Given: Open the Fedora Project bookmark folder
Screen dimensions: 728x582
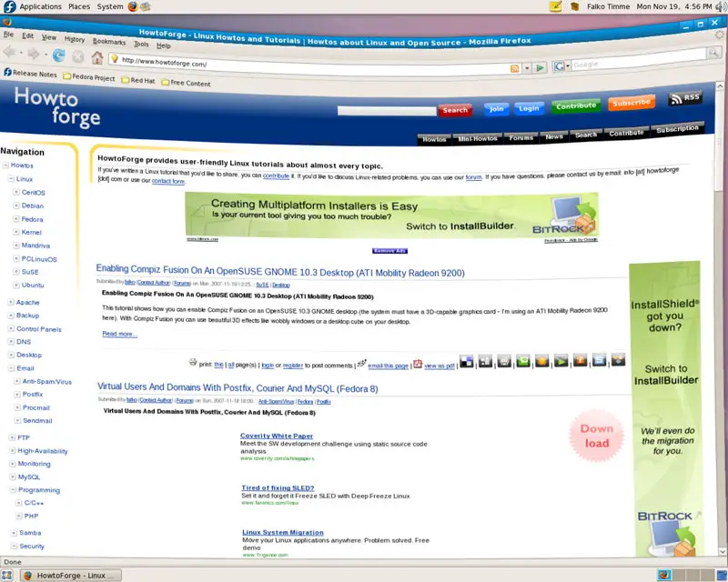Looking at the screenshot, I should pyautogui.click(x=88, y=77).
